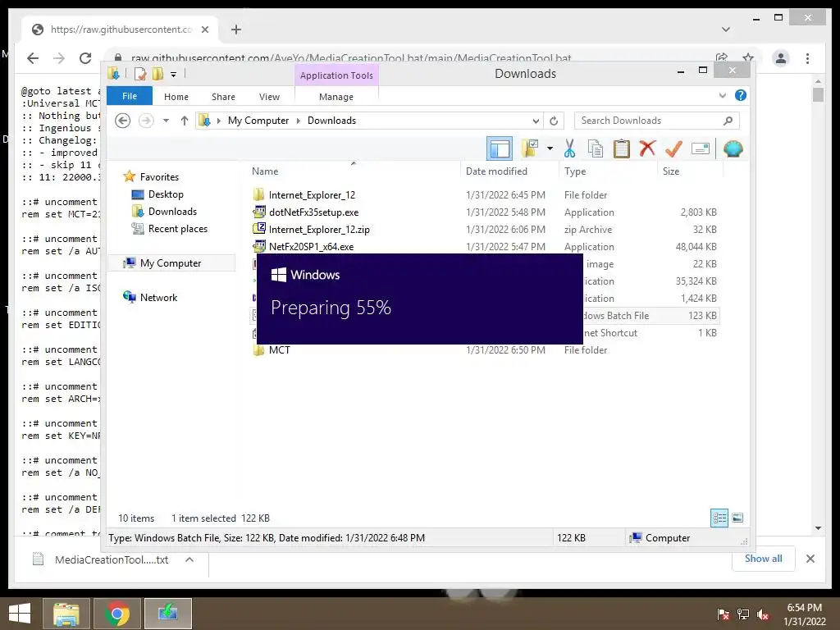Select My Computer in navigation pane
Screen dimensions: 840x630
tap(171, 263)
